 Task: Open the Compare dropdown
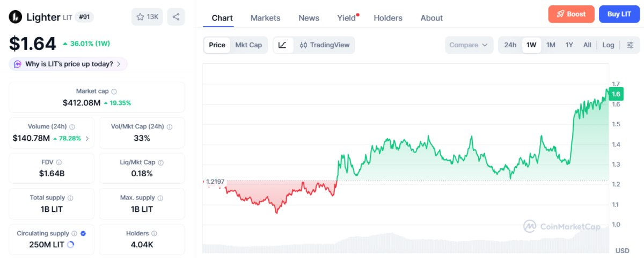469,45
